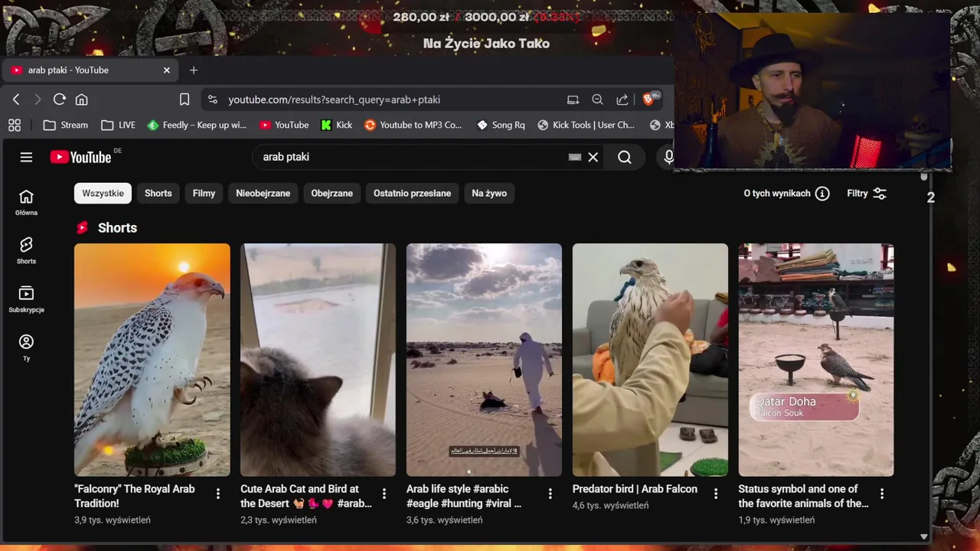Open Status symbol and one of the favorite title

803,496
